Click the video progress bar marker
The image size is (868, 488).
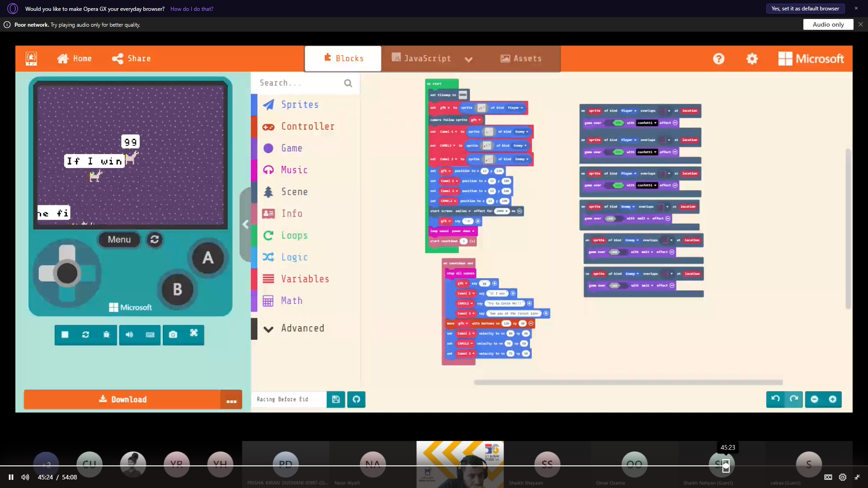(x=726, y=465)
